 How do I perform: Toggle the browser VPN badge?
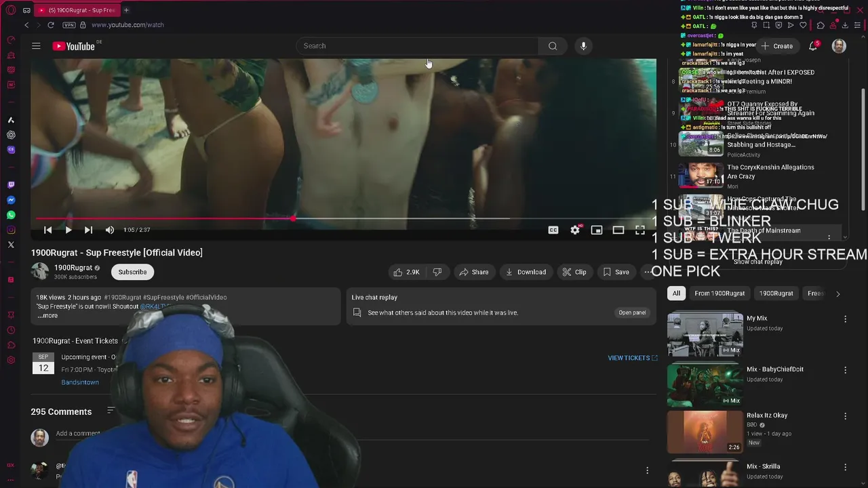pyautogui.click(x=68, y=25)
